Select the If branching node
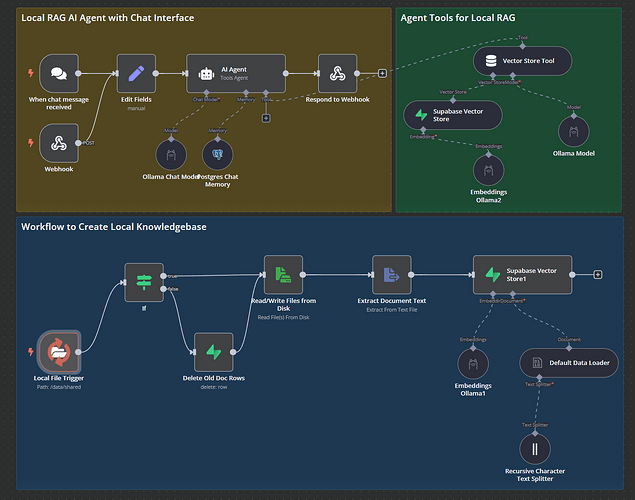This screenshot has height=500, width=635. [x=144, y=283]
